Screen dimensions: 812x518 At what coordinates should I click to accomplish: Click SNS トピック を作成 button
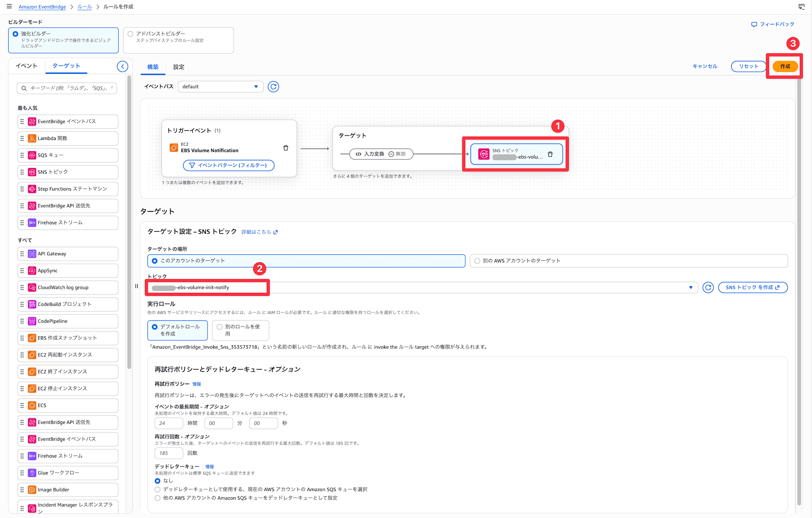[x=753, y=288]
